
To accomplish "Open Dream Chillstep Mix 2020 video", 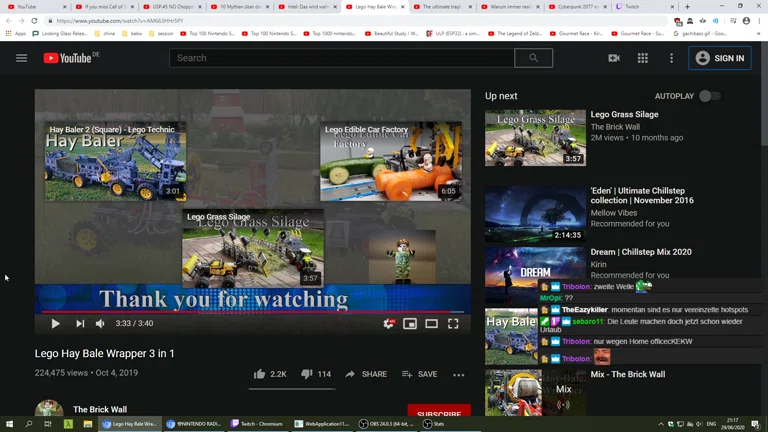I will pyautogui.click(x=641, y=252).
